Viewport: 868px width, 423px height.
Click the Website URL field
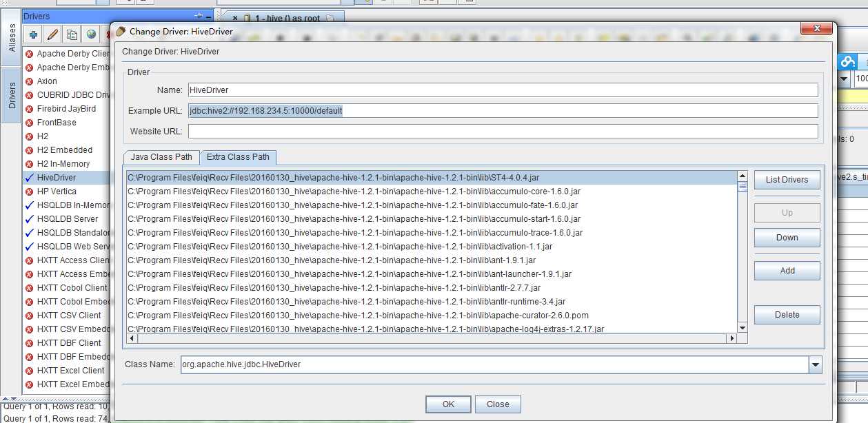[x=503, y=132]
